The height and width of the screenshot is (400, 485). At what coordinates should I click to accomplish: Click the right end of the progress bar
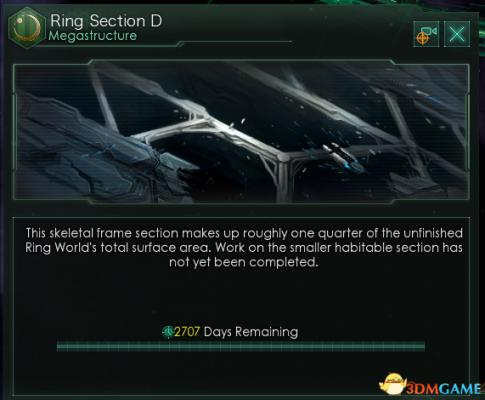(x=423, y=346)
